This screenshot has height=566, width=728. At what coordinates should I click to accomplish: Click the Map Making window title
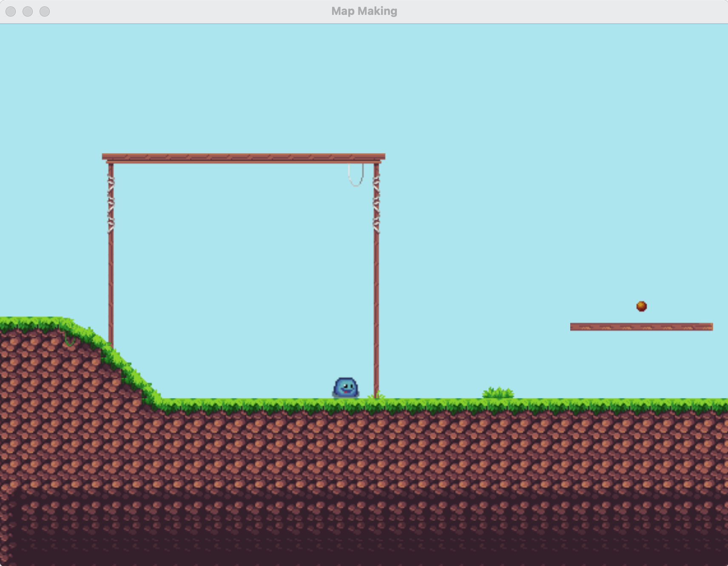364,11
